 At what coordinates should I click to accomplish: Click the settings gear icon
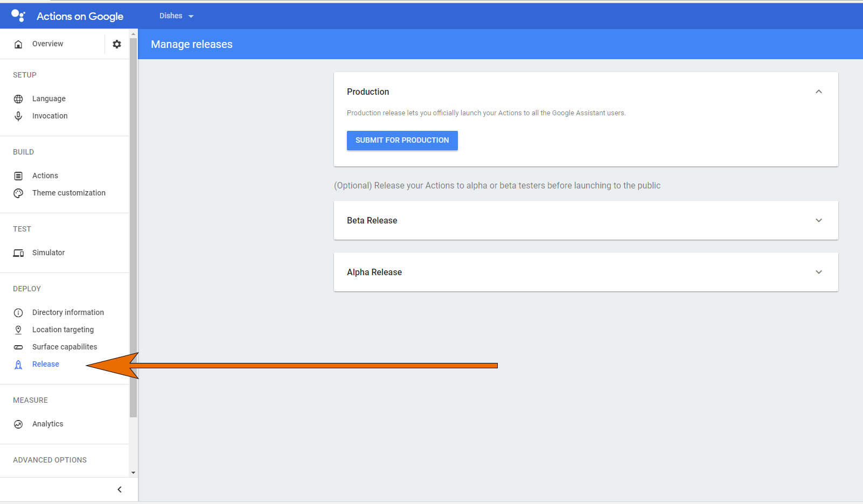[117, 44]
